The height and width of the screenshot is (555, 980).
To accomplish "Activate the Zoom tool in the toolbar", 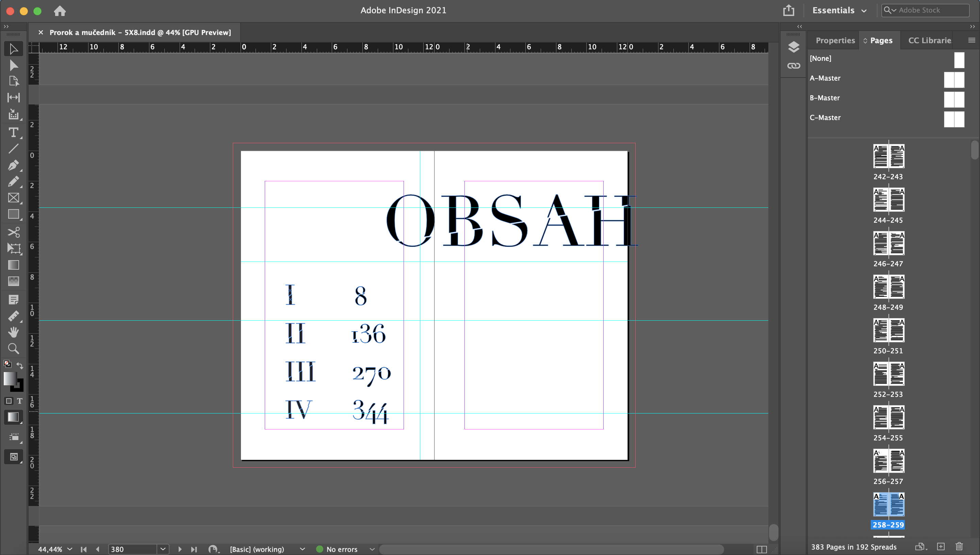I will pyautogui.click(x=13, y=348).
